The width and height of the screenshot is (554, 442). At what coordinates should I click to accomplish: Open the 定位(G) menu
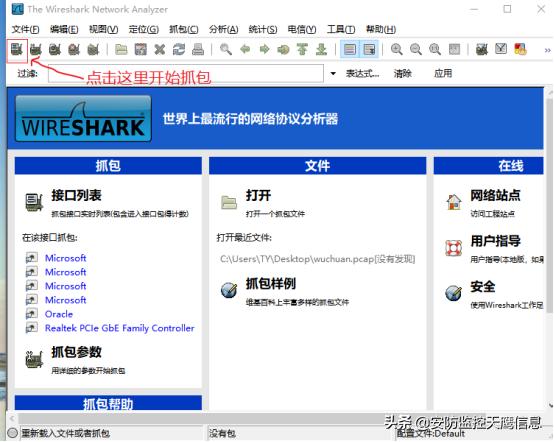(x=144, y=29)
